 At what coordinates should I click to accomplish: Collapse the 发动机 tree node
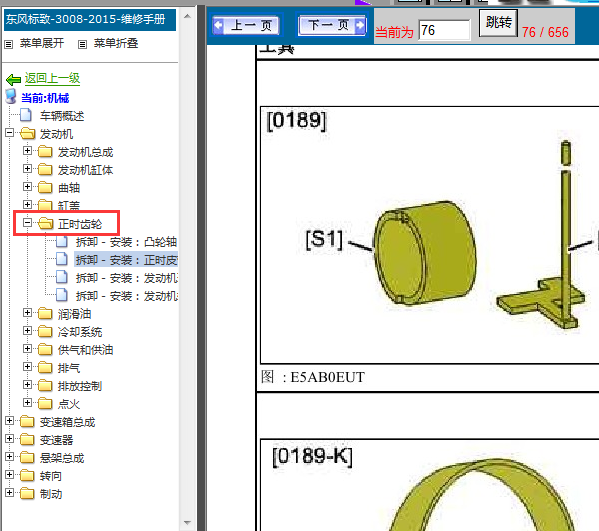9,133
